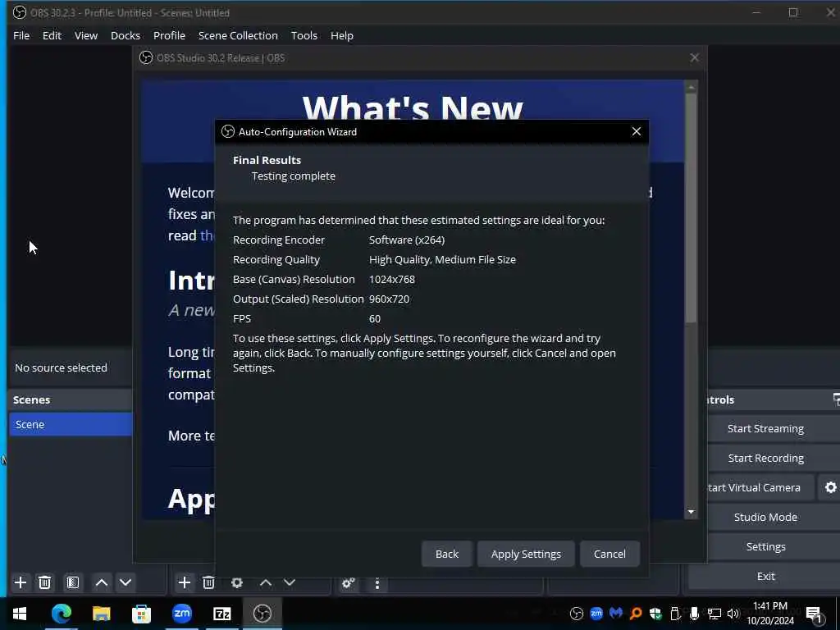Click Exit in Controls dock
Viewport: 840px width, 630px height.
pos(765,576)
